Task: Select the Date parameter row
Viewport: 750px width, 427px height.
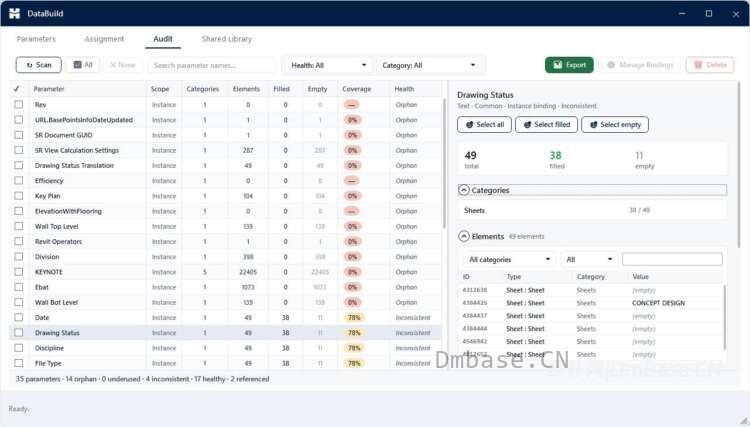Action: click(225, 318)
